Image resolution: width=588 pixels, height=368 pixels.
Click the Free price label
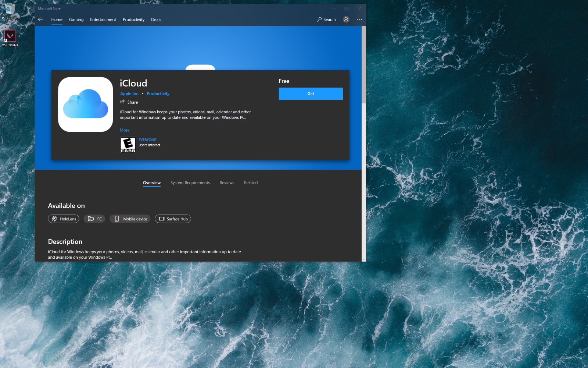pos(284,81)
